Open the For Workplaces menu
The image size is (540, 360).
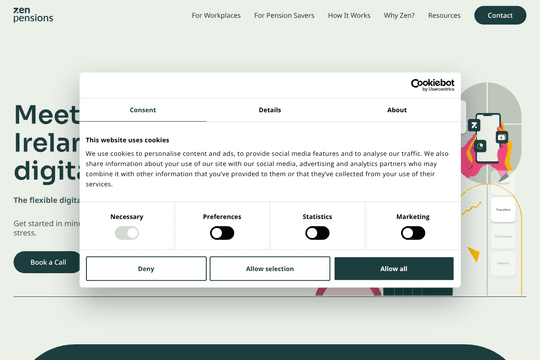[216, 16]
